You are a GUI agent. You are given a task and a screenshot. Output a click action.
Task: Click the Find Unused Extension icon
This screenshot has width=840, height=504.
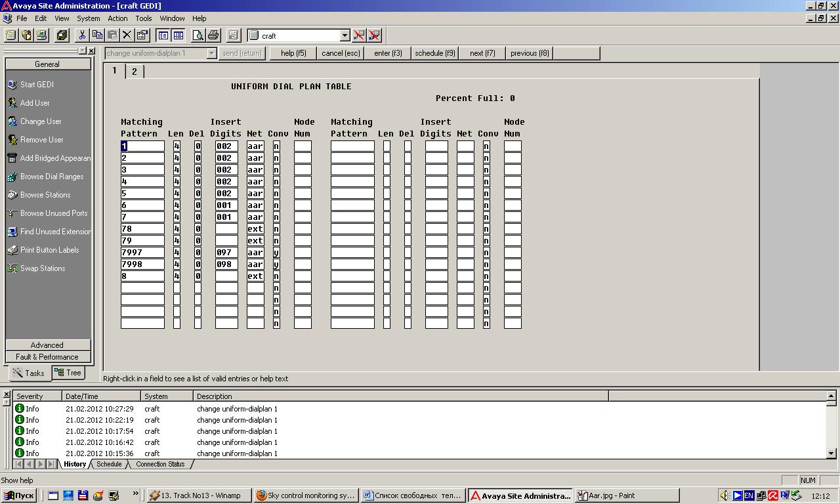click(x=12, y=232)
